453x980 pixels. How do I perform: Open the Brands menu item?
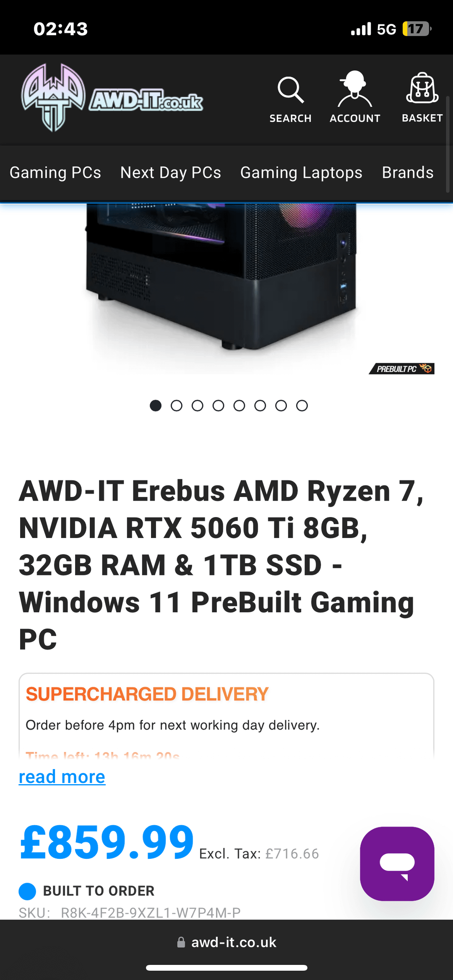tap(408, 173)
